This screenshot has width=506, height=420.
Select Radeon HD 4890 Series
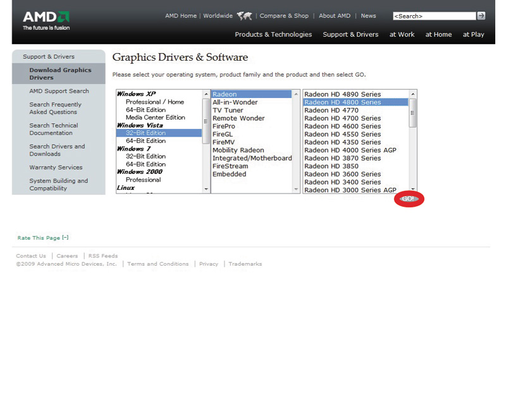click(x=342, y=94)
